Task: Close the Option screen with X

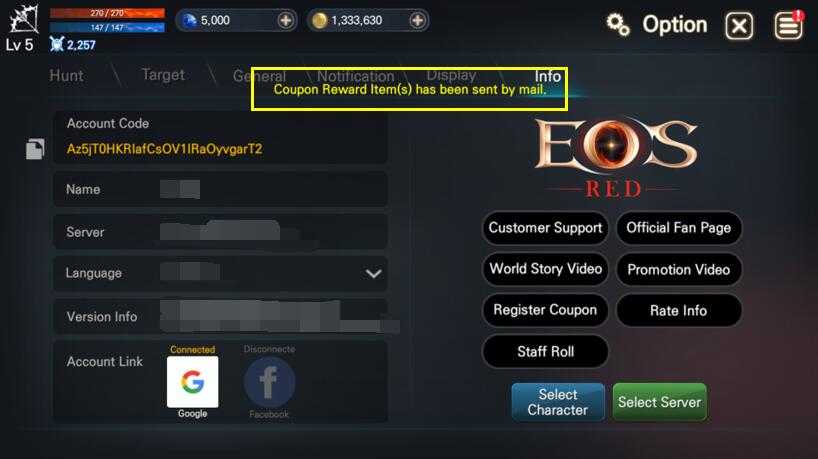Action: (x=739, y=26)
